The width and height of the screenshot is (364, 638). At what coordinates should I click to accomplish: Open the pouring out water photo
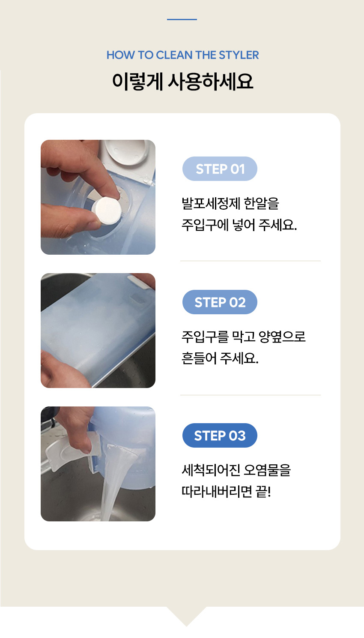[98, 464]
